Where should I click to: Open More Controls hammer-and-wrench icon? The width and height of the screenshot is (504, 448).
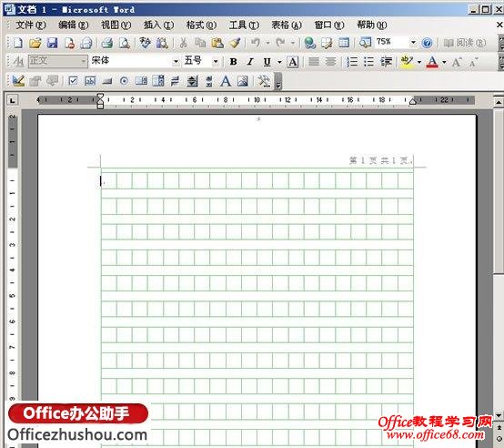coord(264,81)
